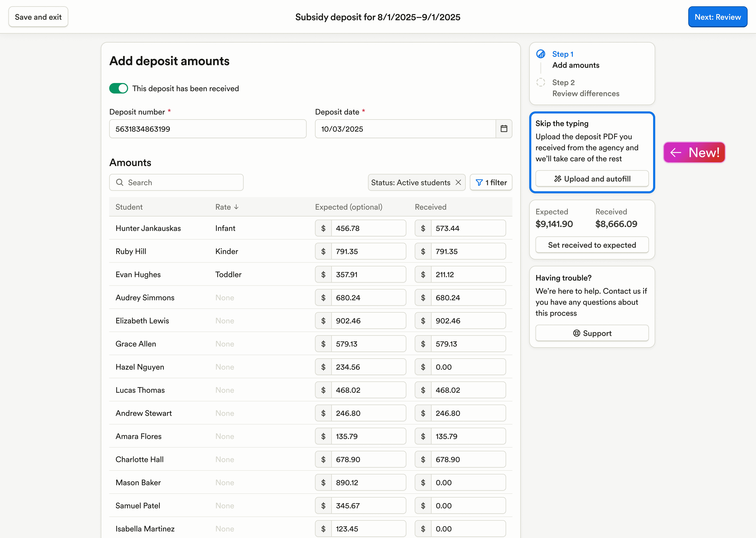The image size is (756, 538).
Task: Click the magnifier icon in Search box
Action: tap(120, 182)
